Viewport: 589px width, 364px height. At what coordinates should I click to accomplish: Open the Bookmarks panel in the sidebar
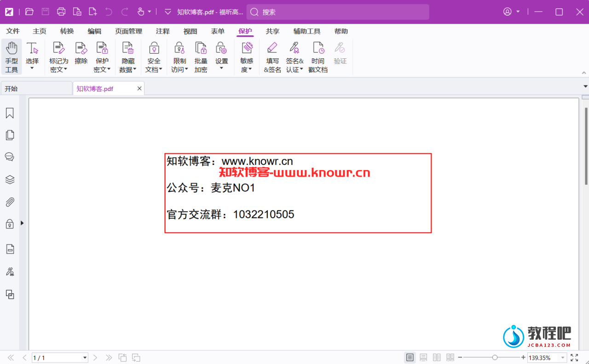click(10, 113)
